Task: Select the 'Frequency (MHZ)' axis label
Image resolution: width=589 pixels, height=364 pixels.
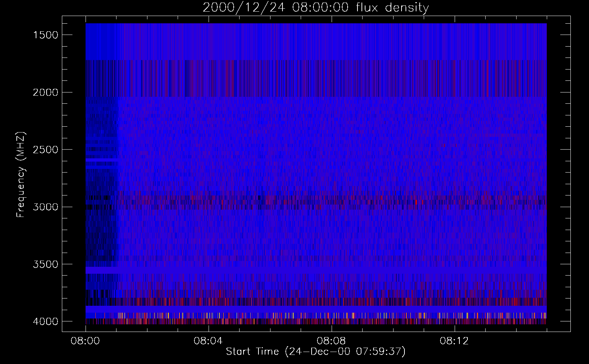Action: pos(21,175)
